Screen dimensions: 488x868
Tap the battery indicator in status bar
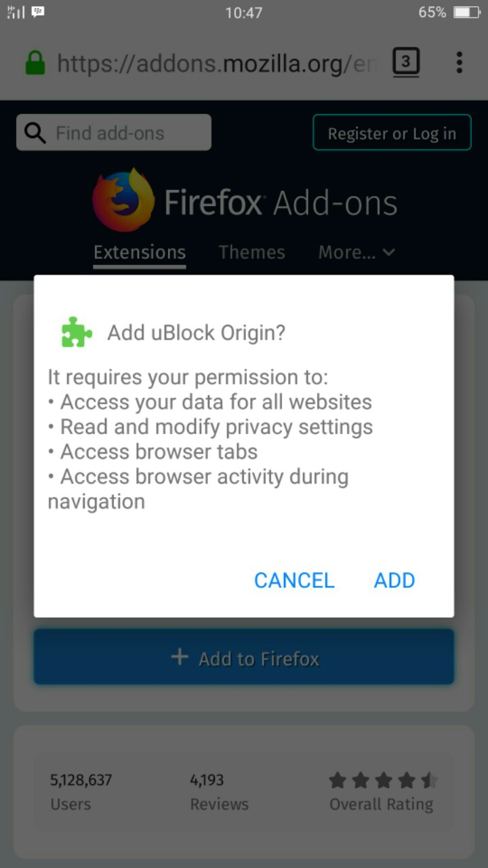[x=466, y=12]
